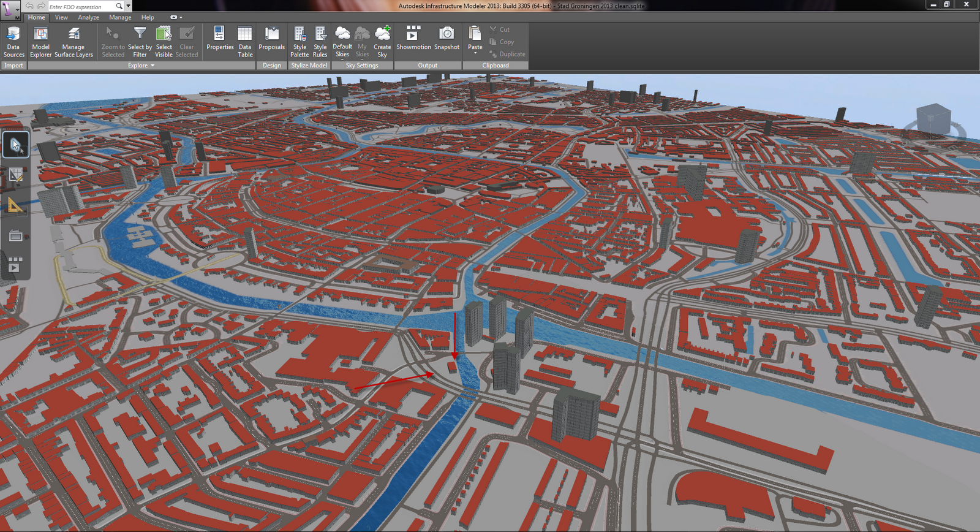Viewport: 980px width, 532px height.
Task: Open the Properties panel
Action: point(220,39)
